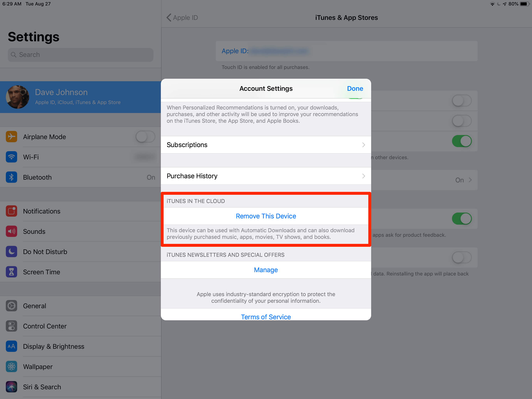Open Notifications via its red icon
532x399 pixels.
tap(11, 211)
